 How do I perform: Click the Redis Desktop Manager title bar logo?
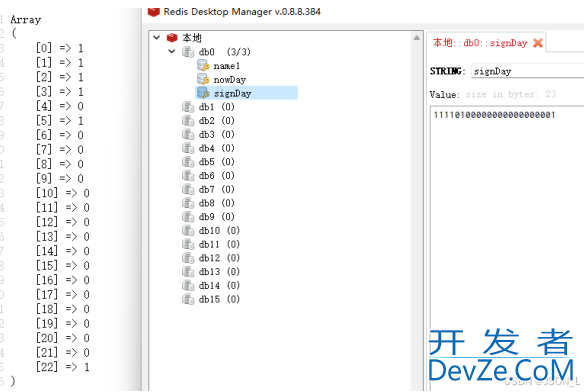click(153, 12)
